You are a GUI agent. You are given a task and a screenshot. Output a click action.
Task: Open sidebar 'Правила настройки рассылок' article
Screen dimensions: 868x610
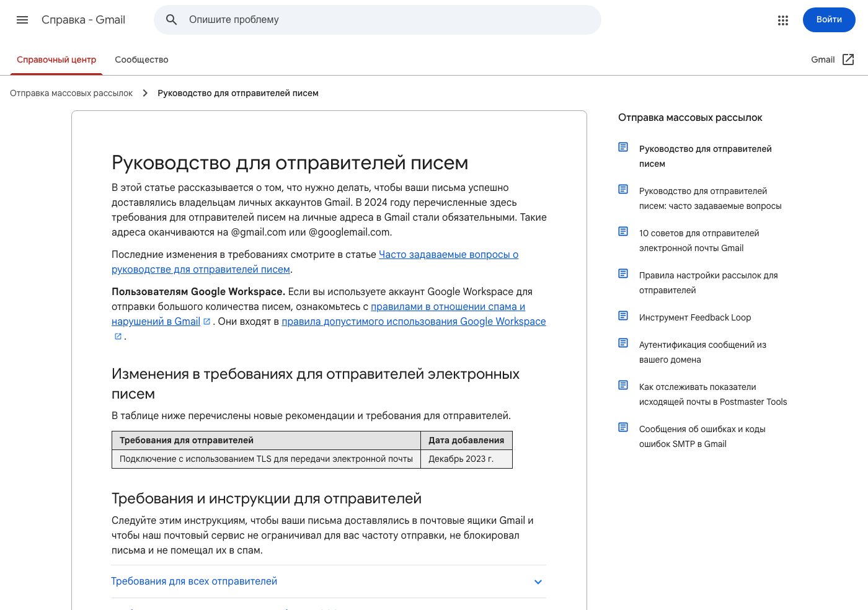(709, 283)
